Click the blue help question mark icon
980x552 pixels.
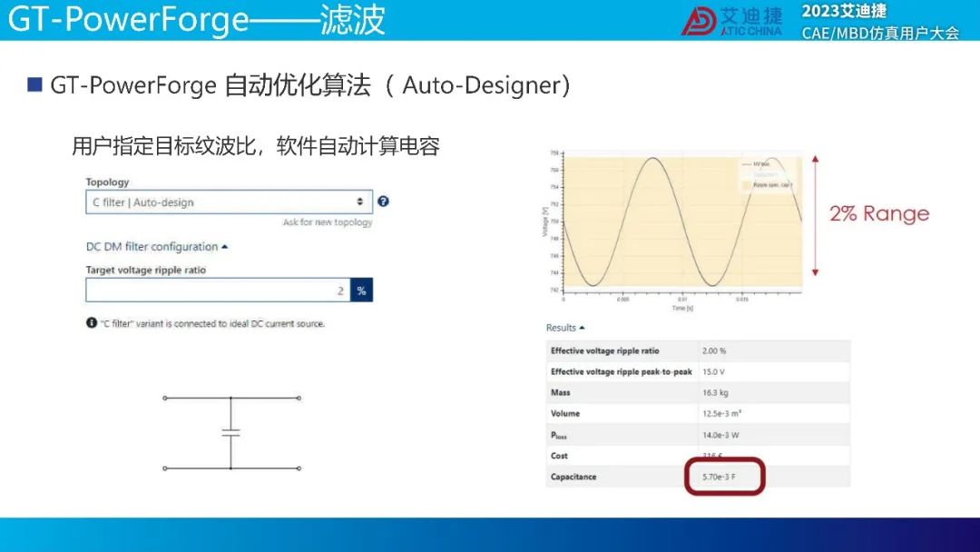[x=383, y=202]
